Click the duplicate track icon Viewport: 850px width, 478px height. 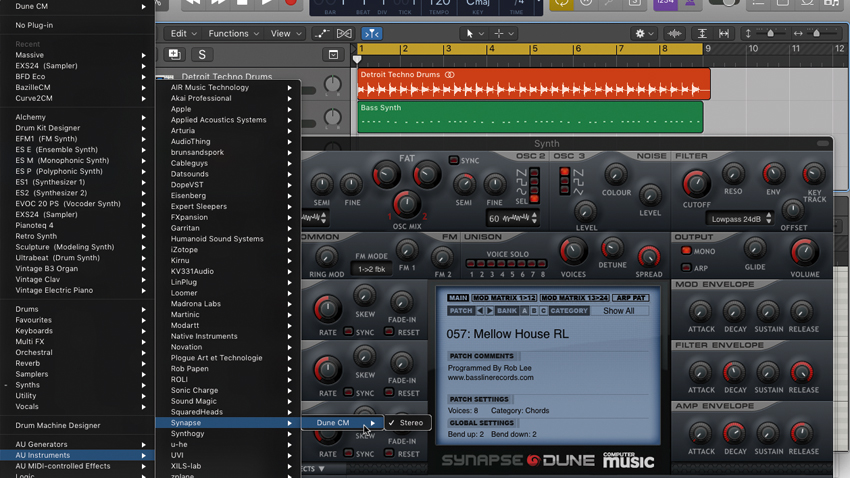(x=175, y=54)
